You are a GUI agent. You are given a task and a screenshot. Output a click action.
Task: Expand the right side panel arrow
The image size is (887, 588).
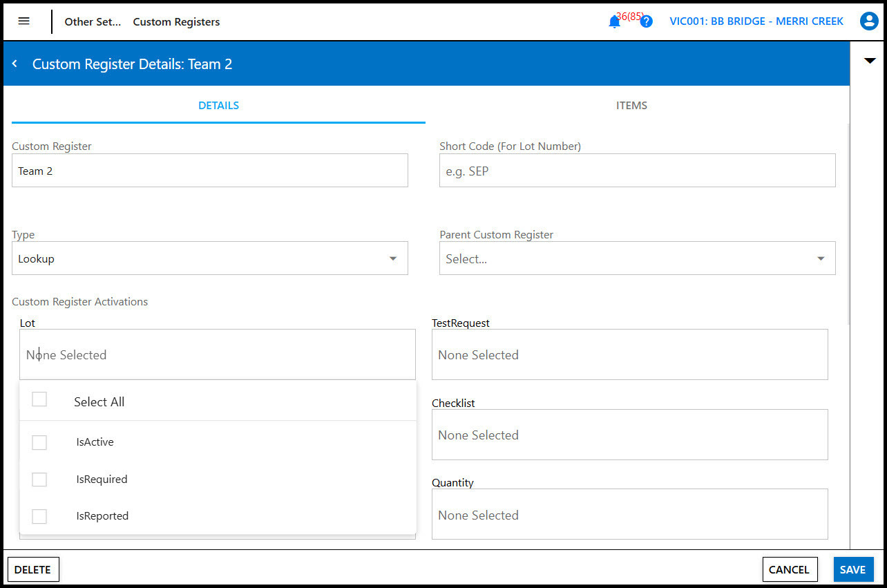click(x=870, y=61)
